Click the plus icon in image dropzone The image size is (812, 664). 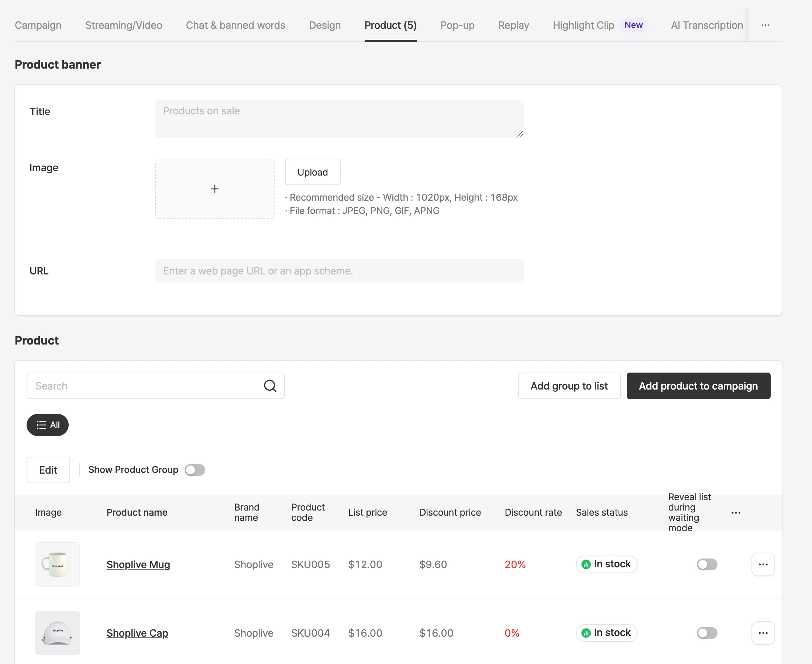[215, 189]
